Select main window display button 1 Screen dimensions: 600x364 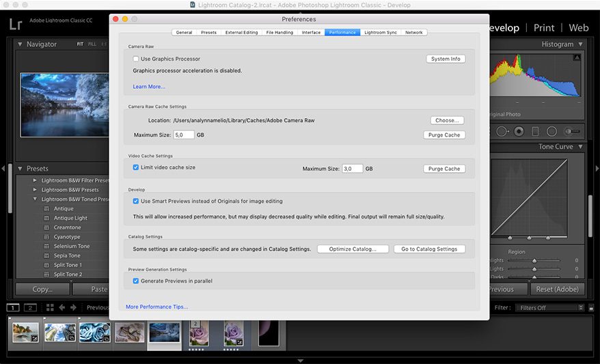coord(14,308)
